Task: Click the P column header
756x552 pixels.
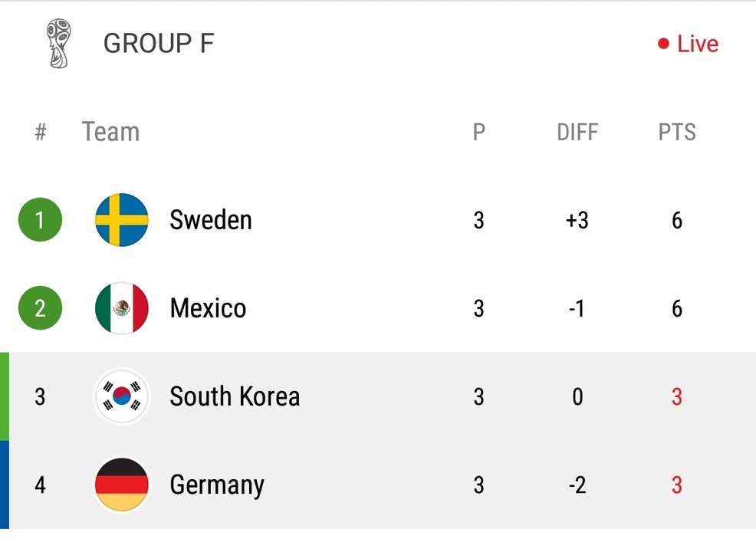Action: pos(478,132)
